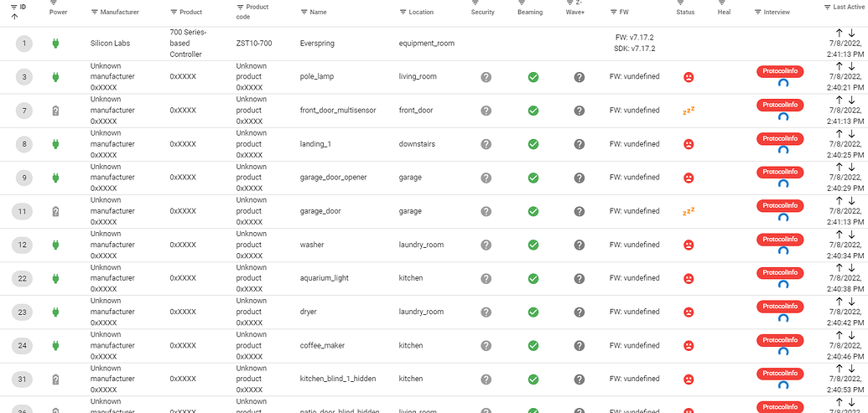
Task: Click the Everspring name cell
Action: click(317, 44)
